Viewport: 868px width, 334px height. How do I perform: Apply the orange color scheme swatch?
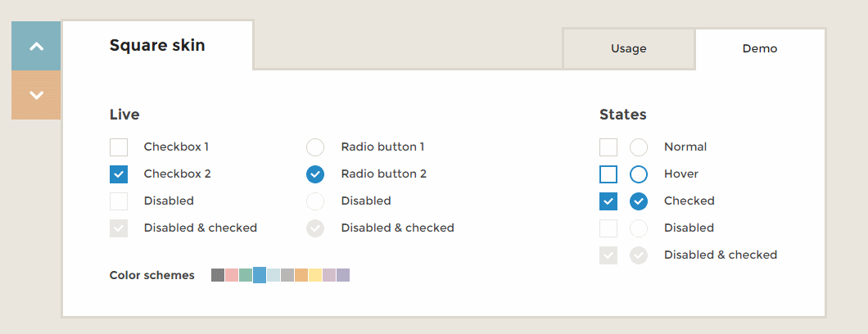(x=301, y=275)
